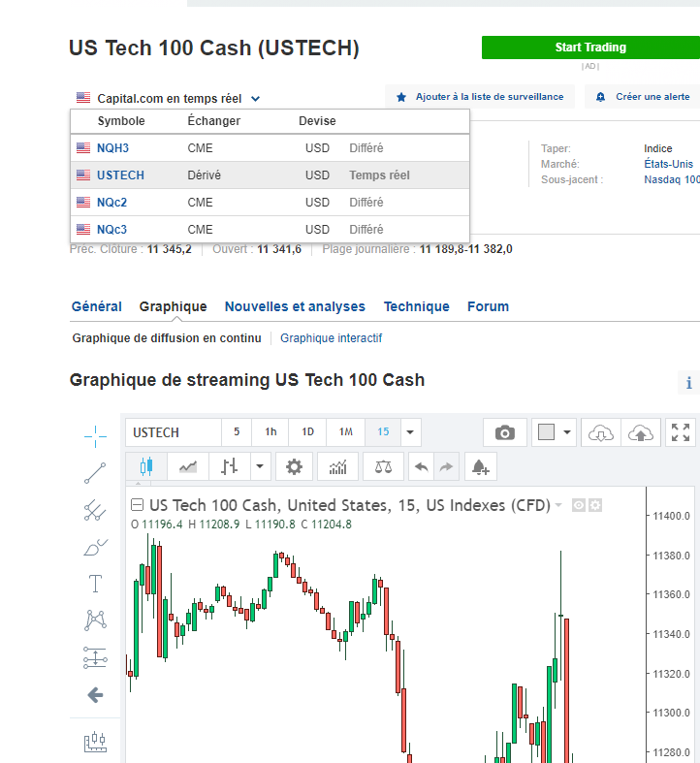700x763 pixels.
Task: Open the chart type icon at sidebar bottom
Action: point(95,742)
